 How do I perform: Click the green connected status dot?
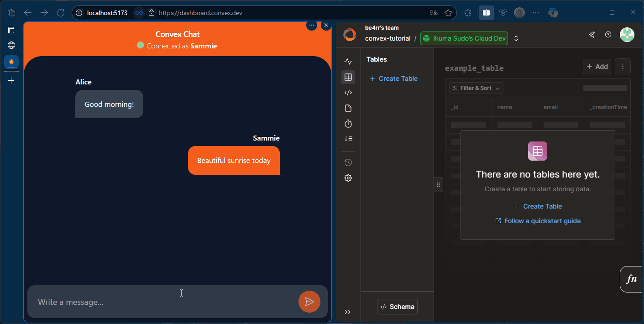pos(141,45)
